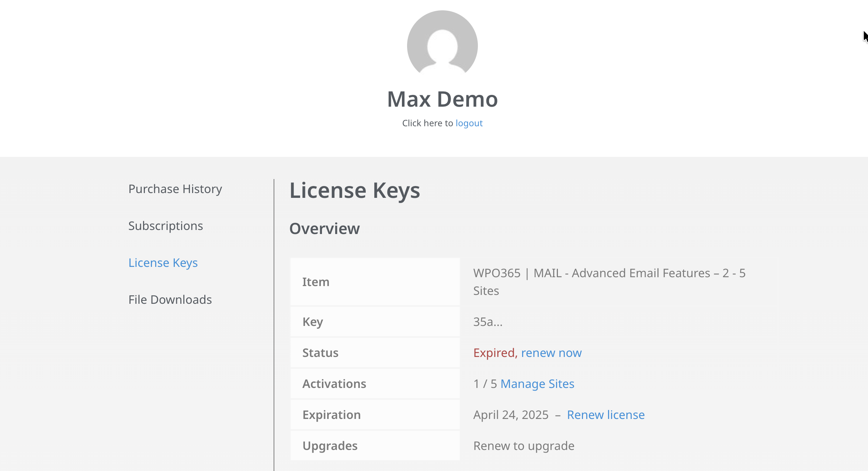Open Subscriptions in sidebar
This screenshot has width=868, height=471.
pyautogui.click(x=166, y=226)
